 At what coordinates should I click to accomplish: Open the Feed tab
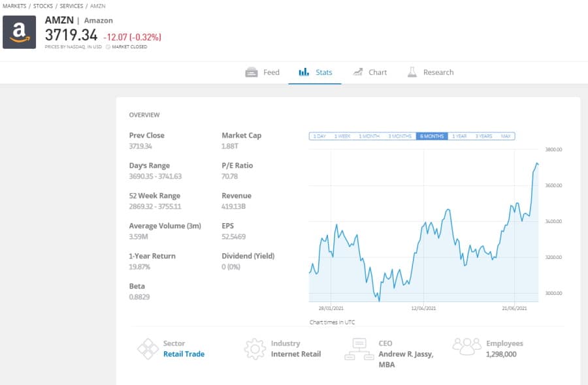coord(263,72)
